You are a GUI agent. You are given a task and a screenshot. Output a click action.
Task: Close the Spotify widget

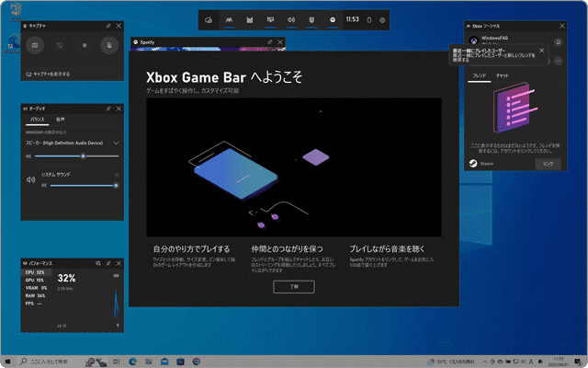(x=280, y=42)
